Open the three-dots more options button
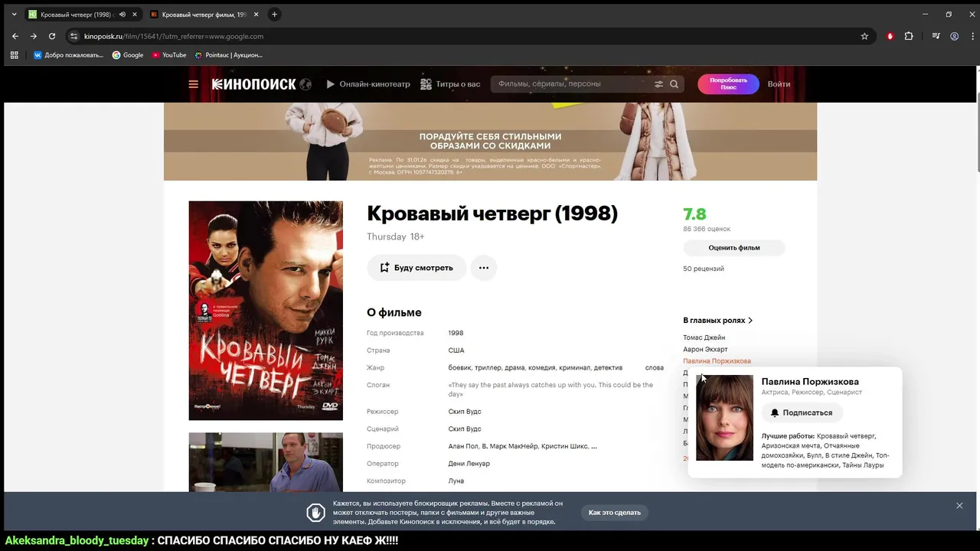 tap(484, 268)
